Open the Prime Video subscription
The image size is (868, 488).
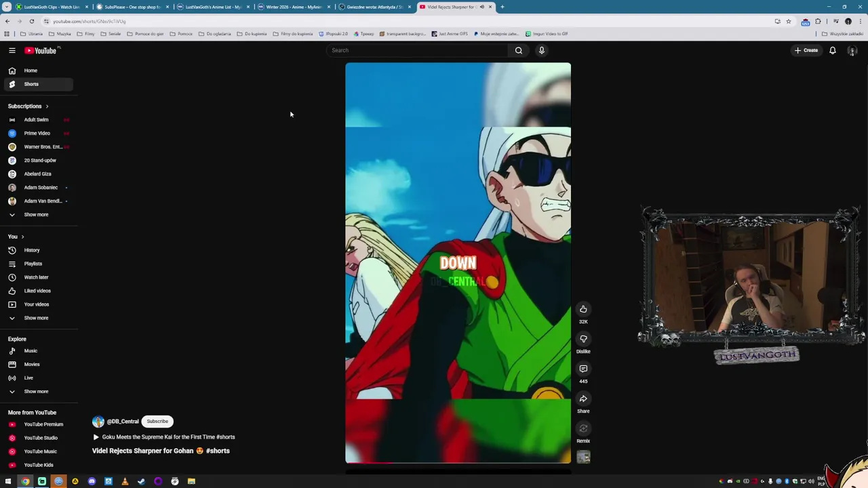coord(39,134)
